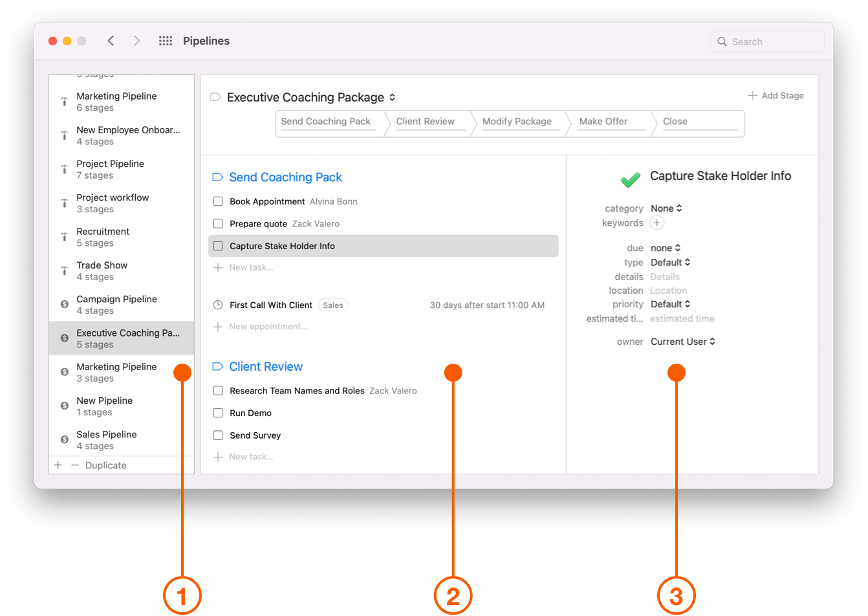Click the clock icon beside First Call With Client

pyautogui.click(x=218, y=305)
